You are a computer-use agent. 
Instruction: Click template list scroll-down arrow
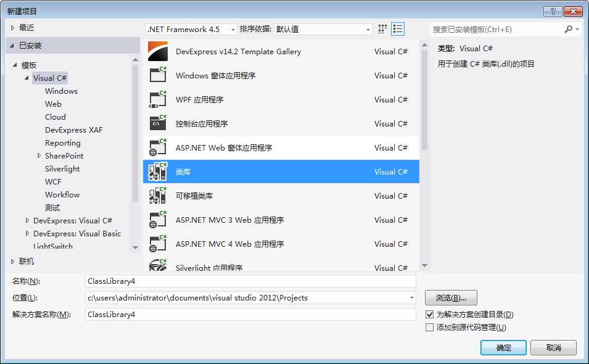[424, 265]
